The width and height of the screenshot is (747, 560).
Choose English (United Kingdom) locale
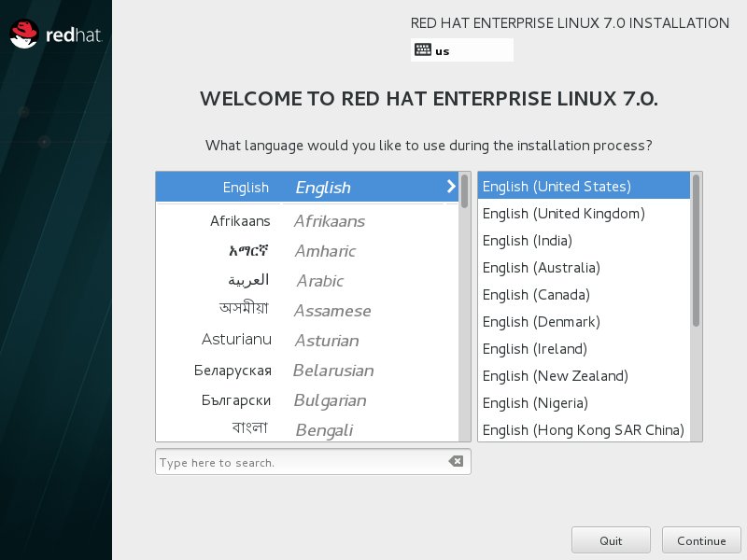(564, 214)
